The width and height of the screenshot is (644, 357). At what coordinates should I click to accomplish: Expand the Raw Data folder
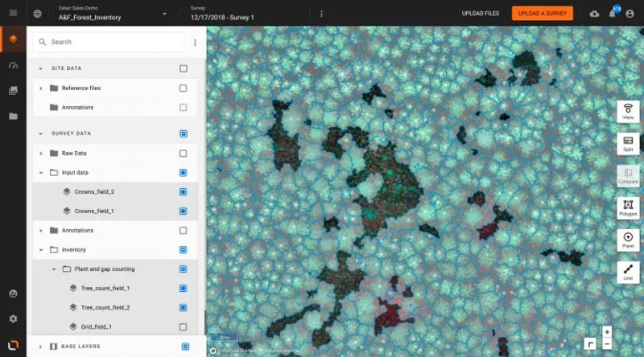[x=41, y=154]
